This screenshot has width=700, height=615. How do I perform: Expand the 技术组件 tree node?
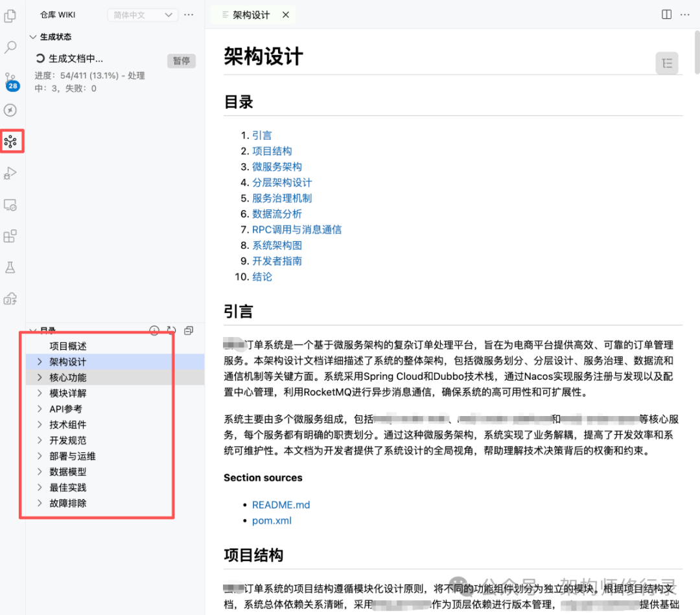pyautogui.click(x=40, y=424)
